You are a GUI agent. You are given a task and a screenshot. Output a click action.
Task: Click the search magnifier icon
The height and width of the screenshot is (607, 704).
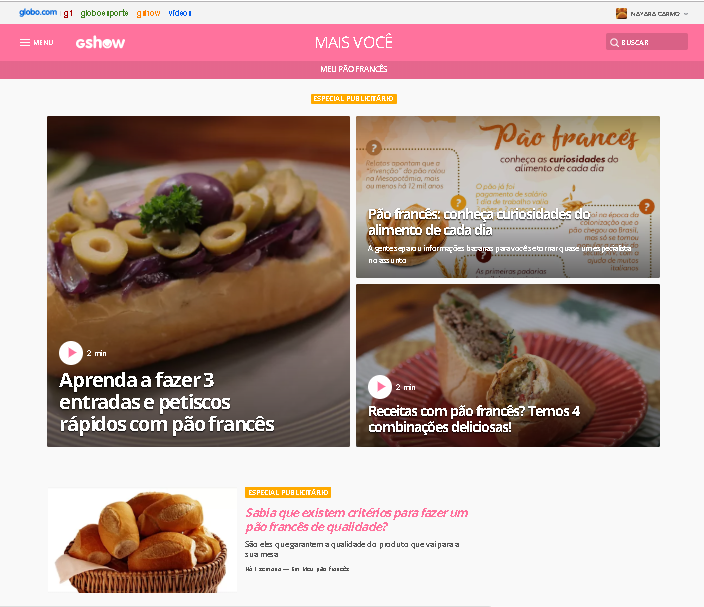click(614, 42)
